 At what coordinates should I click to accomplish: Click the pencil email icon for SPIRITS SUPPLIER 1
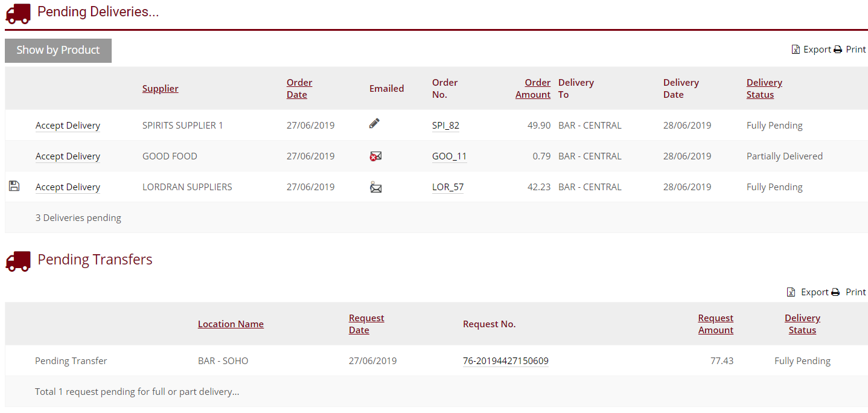coord(374,124)
